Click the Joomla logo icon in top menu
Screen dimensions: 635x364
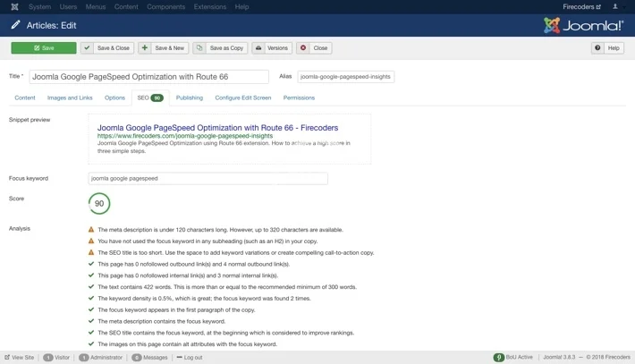pyautogui.click(x=14, y=7)
